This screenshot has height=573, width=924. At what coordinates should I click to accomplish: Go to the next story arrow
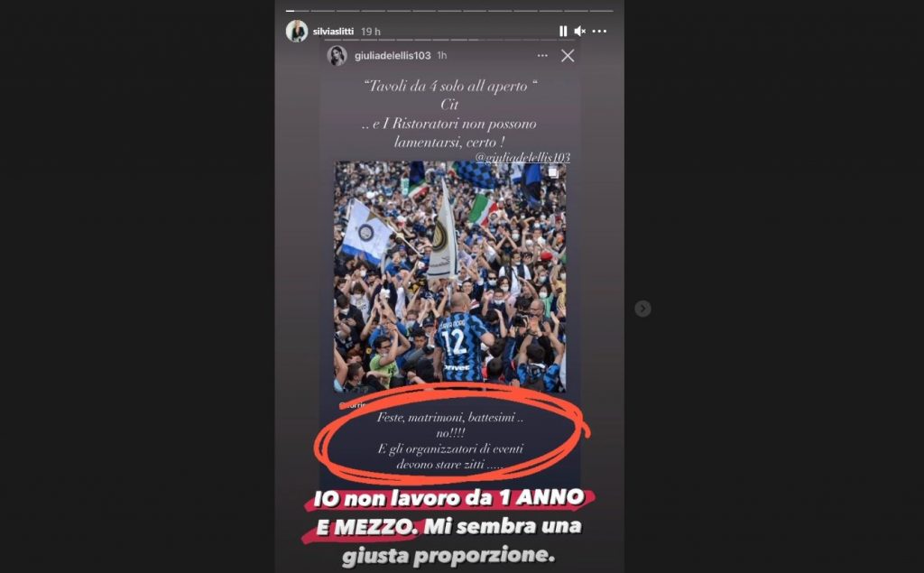click(x=642, y=309)
